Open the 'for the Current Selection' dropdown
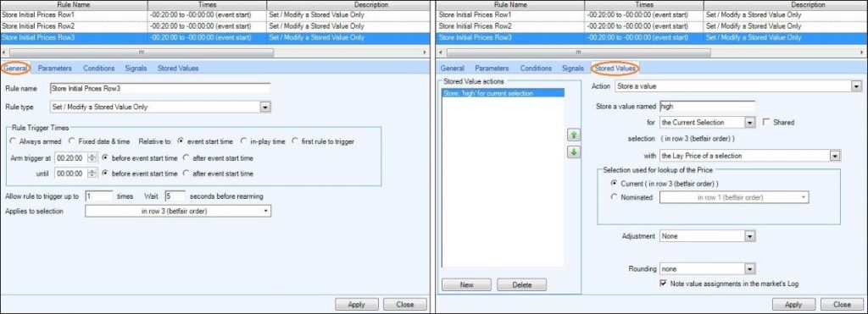 [750, 122]
